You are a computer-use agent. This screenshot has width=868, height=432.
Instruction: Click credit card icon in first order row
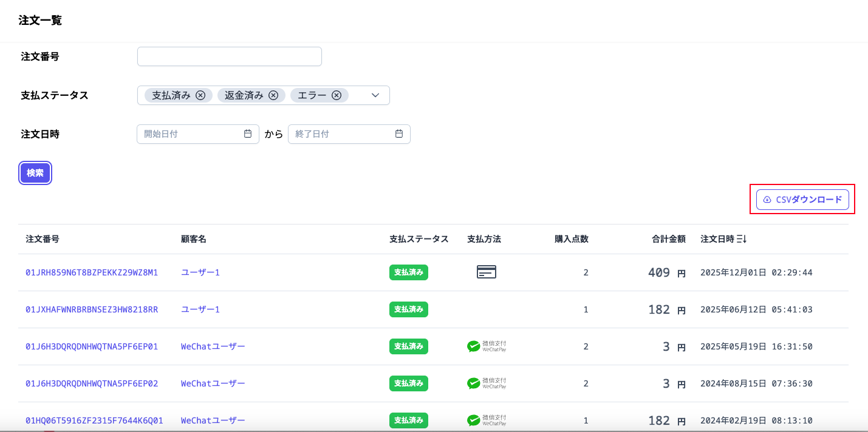487,272
